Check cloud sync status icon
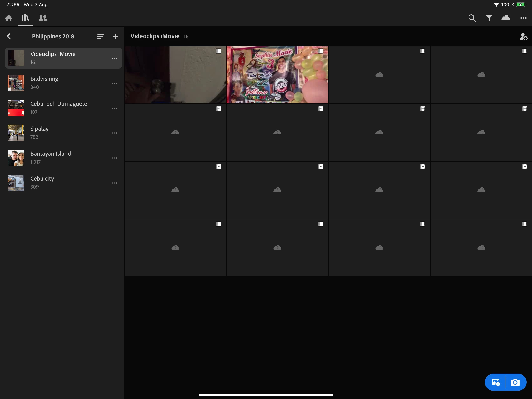This screenshot has width=532, height=399. (506, 18)
